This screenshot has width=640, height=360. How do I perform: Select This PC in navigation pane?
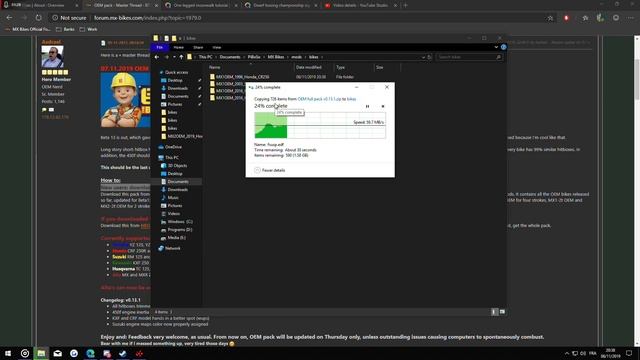point(171,158)
